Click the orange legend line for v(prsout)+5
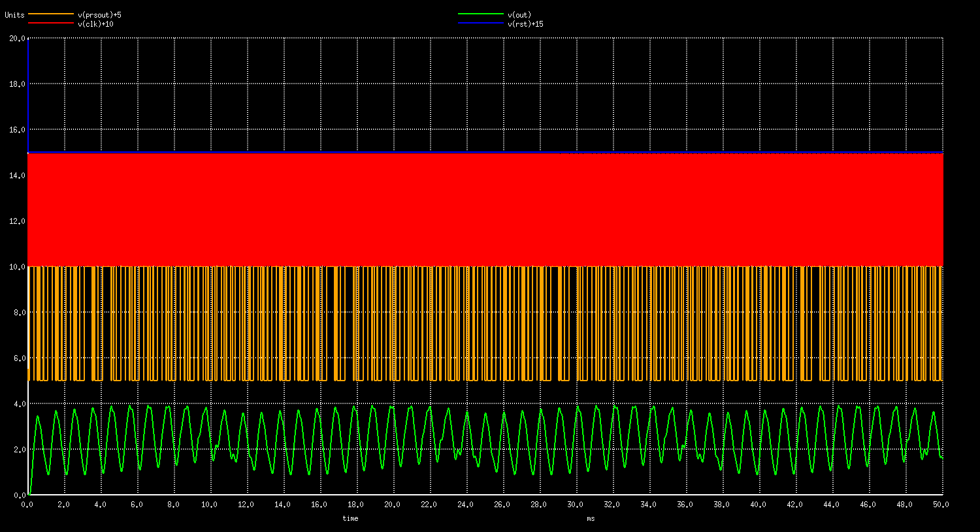980x532 pixels. [51, 14]
